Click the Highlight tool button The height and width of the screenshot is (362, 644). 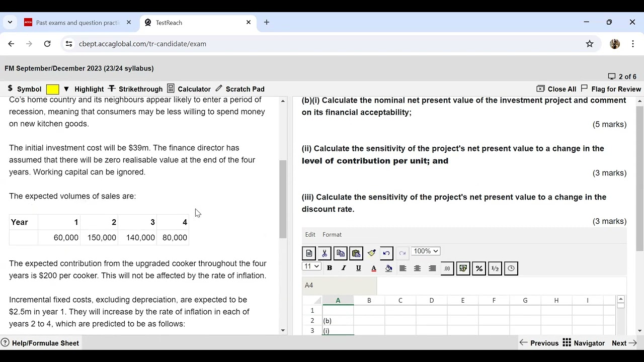click(89, 89)
